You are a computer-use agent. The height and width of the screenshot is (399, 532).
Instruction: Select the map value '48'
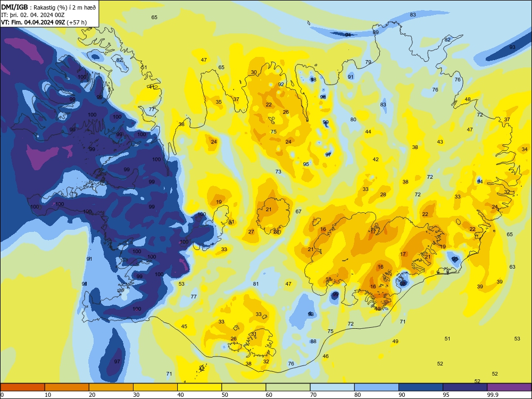[468, 99]
